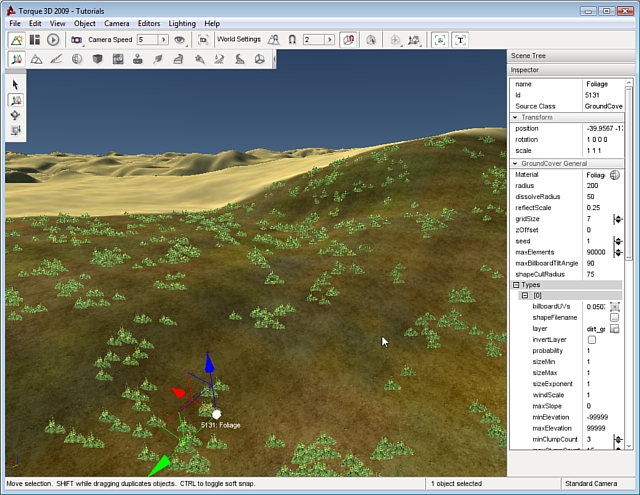Open the World Editor icon in toolbar

(17, 40)
